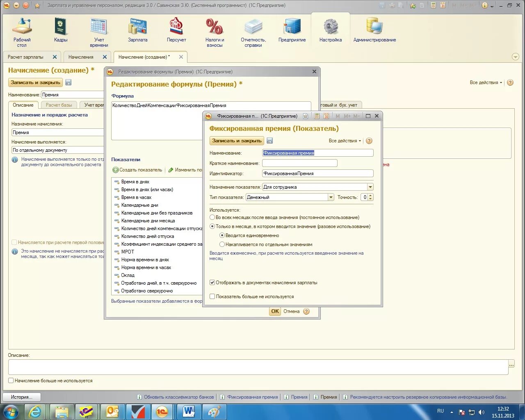525x420 pixels.
Task: Open Windows Explorer folder from taskbar
Action: click(x=62, y=411)
